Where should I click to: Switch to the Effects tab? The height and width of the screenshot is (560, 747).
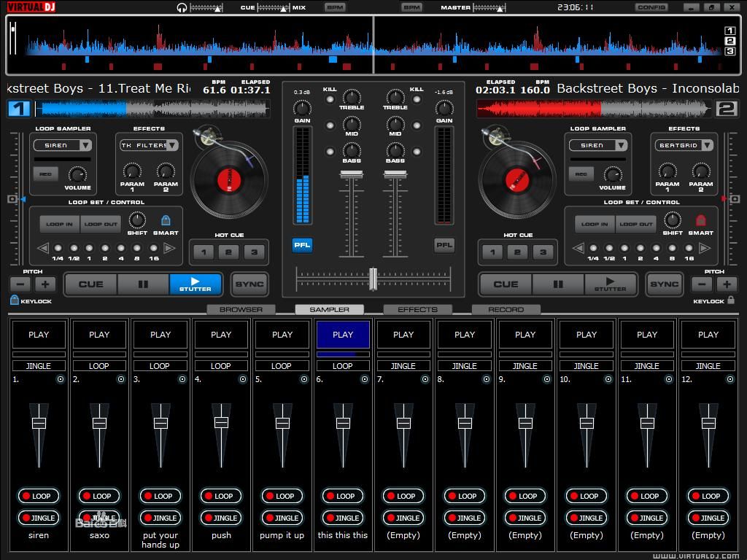(x=417, y=309)
